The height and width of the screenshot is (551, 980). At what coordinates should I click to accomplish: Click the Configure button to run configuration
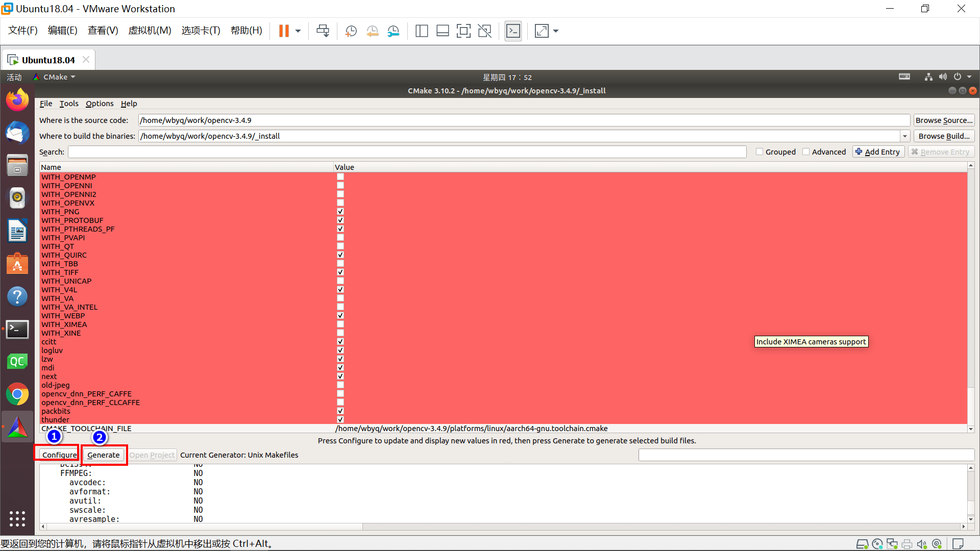[60, 454]
